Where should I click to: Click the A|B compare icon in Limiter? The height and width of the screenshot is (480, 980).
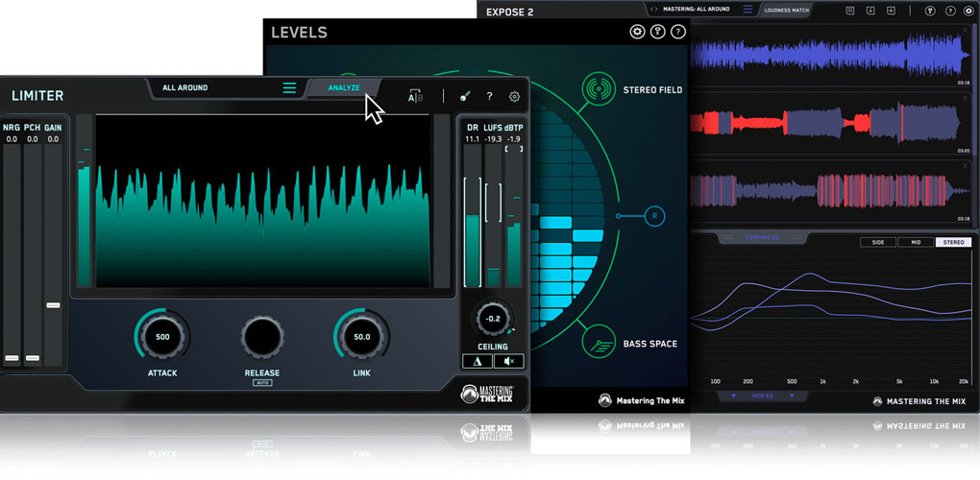pos(416,96)
